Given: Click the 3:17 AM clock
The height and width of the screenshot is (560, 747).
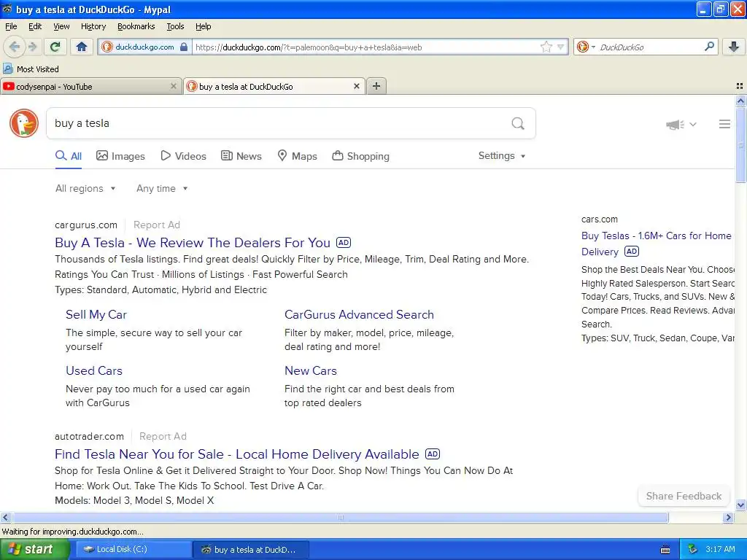Looking at the screenshot, I should click(x=720, y=549).
